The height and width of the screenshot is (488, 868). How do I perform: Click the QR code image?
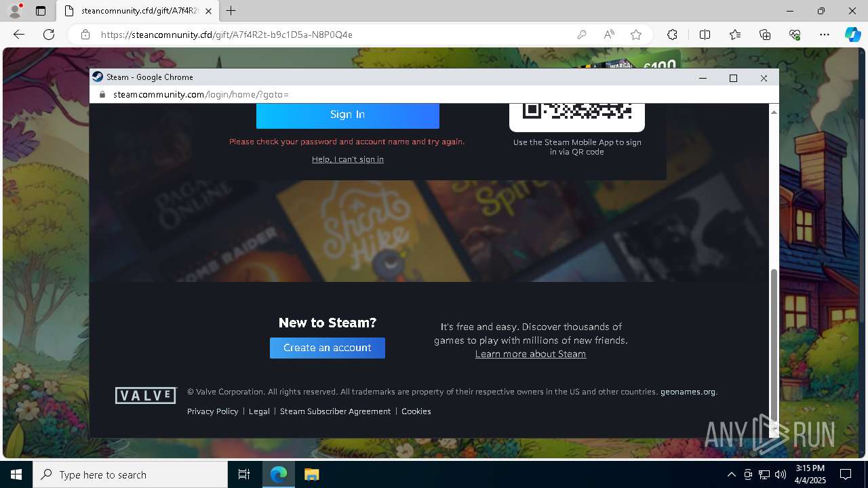pos(577,110)
